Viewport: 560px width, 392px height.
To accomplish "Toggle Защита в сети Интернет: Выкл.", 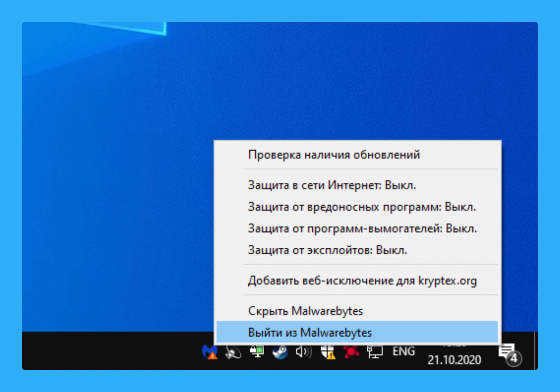I will pyautogui.click(x=357, y=185).
